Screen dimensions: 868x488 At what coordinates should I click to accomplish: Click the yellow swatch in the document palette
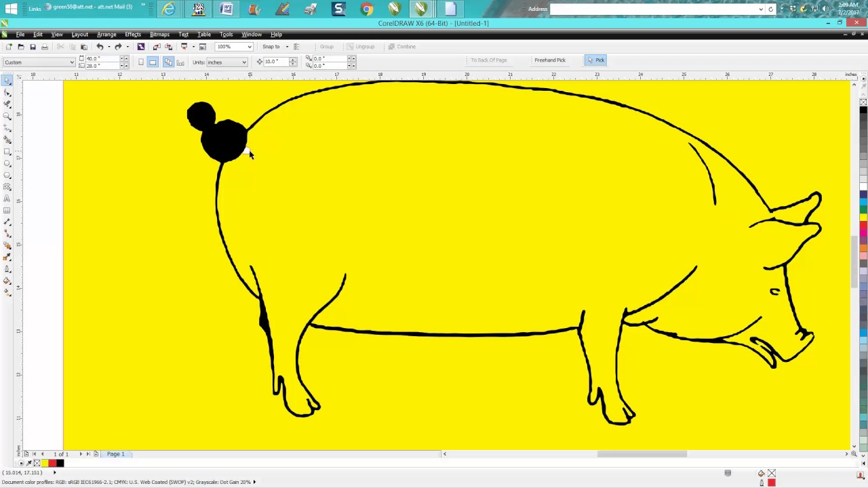pyautogui.click(x=45, y=464)
